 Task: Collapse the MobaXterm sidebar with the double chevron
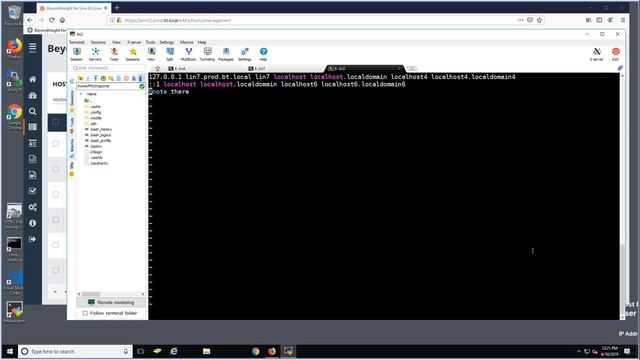pos(72,81)
